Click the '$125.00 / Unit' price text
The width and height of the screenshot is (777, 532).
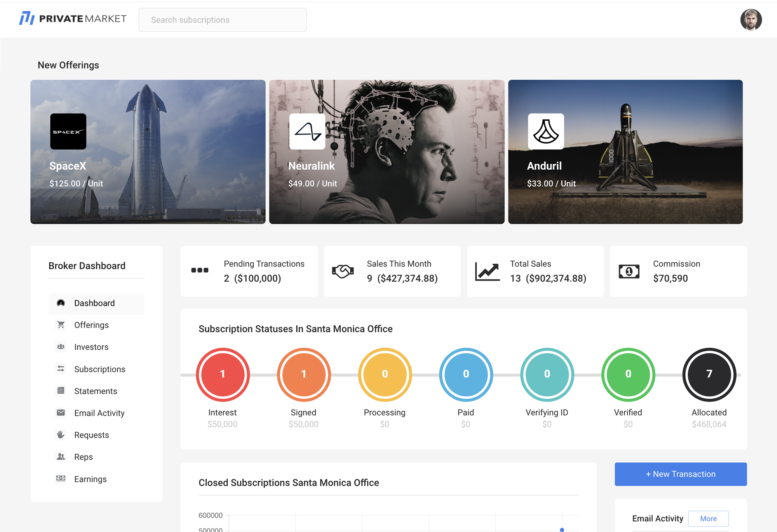click(76, 183)
